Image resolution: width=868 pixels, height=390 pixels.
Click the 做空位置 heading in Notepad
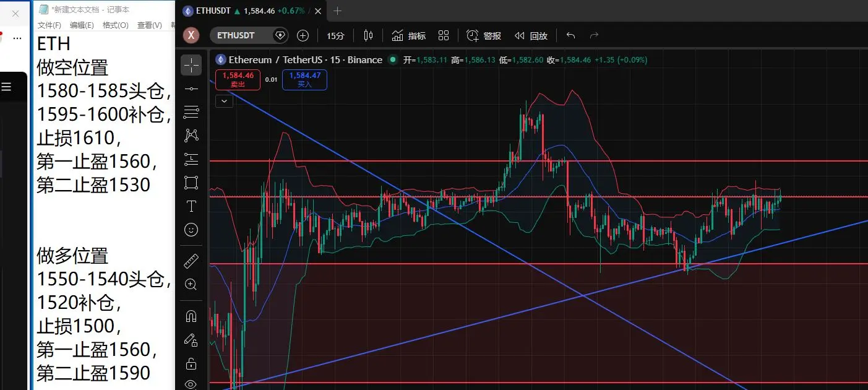point(72,67)
